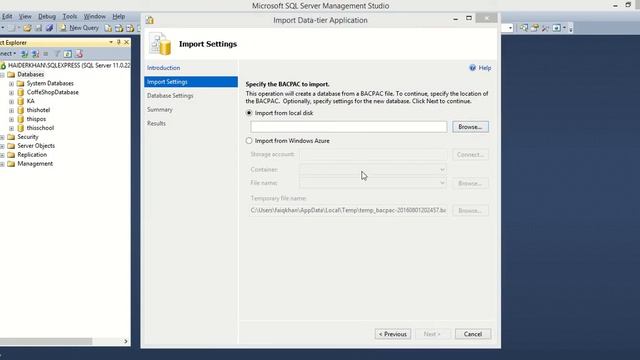Click the Open File toolbar icon

27,28
